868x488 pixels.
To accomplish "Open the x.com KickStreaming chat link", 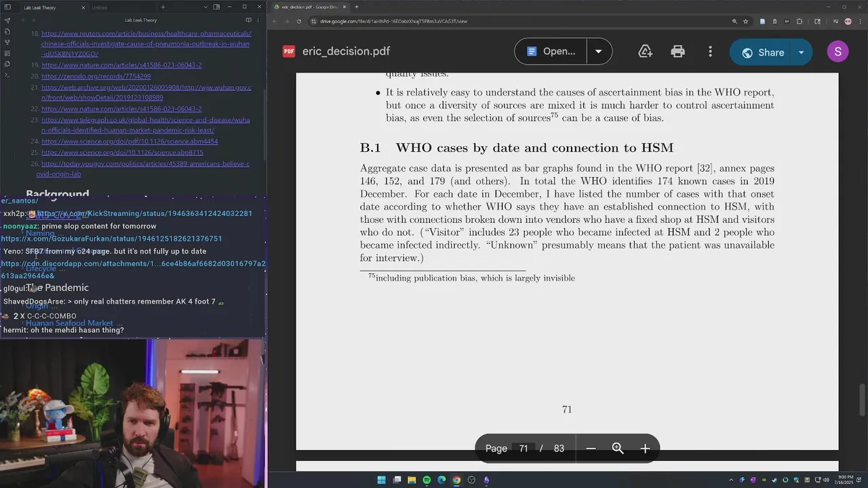I will [x=144, y=213].
